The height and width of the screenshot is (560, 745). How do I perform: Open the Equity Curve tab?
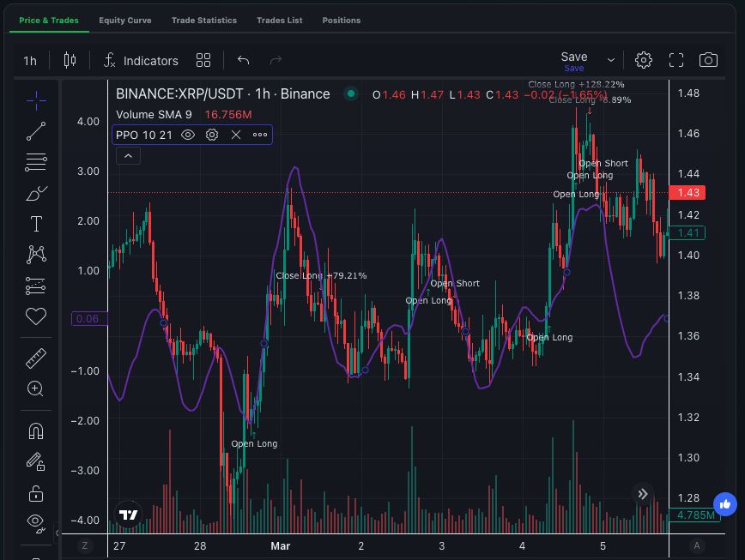click(125, 21)
